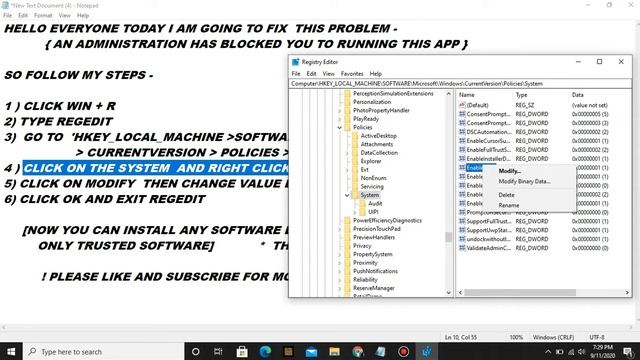Select the NonEnum tree key
The image size is (640, 360).
click(373, 178)
